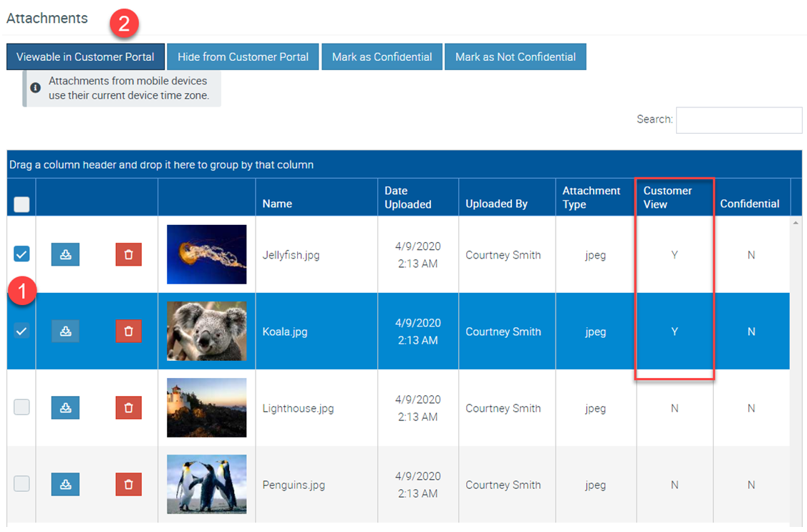This screenshot has height=532, width=807.
Task: Sort by the Name column header
Action: pyautogui.click(x=277, y=203)
